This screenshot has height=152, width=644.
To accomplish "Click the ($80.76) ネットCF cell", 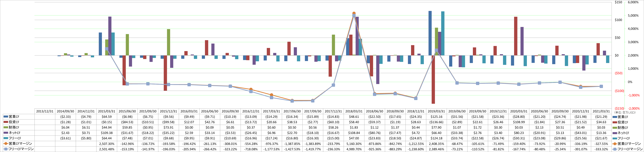I will point(375,133).
